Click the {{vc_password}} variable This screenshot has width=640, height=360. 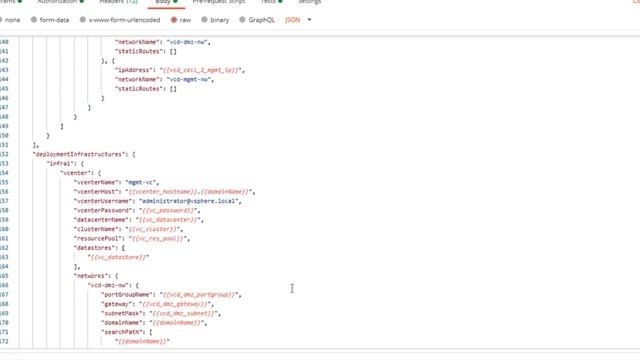(168, 211)
